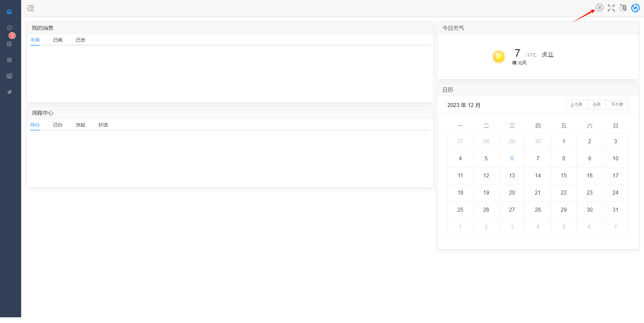Click the red unread badge showing 3
644x323 pixels.
coord(12,35)
